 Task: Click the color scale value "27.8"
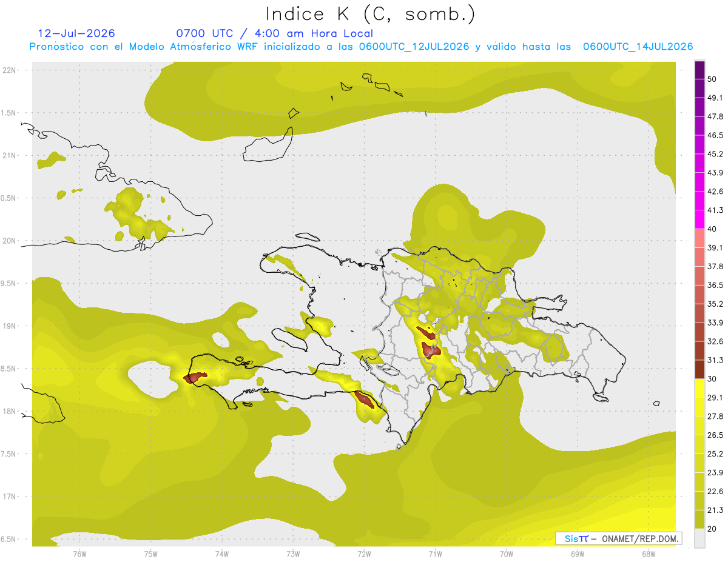pyautogui.click(x=715, y=416)
